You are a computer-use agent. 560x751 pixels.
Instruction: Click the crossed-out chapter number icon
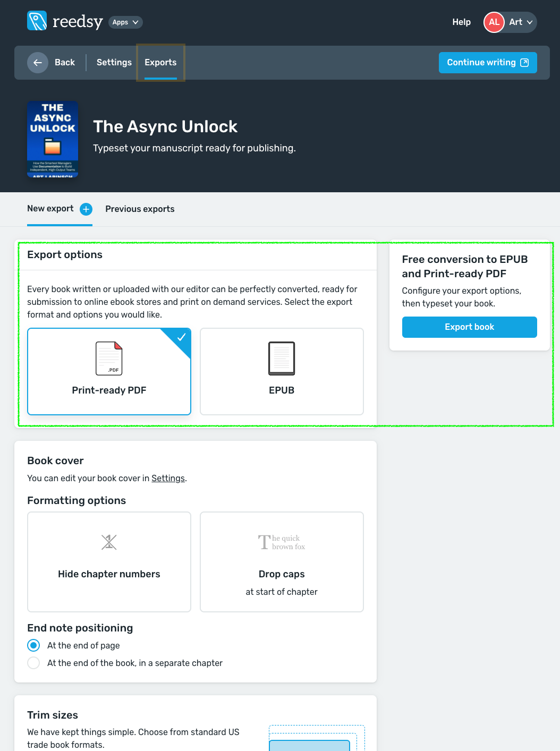click(109, 542)
